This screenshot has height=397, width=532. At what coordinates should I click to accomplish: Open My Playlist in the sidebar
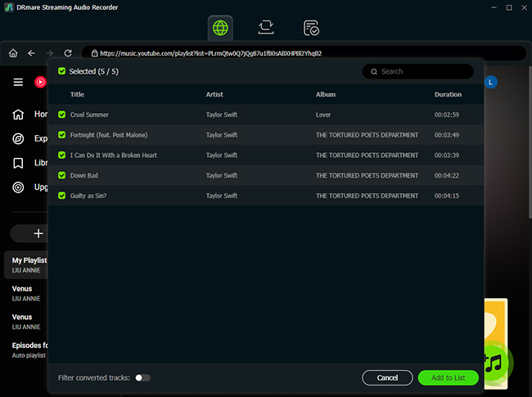click(26, 265)
